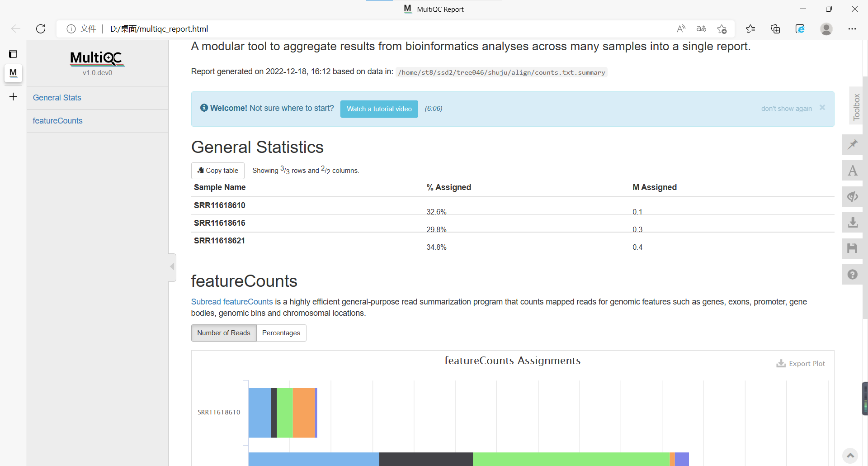Screen dimensions: 868x466
Task: Click the 0.1 M Assigned cell
Action: coord(637,212)
